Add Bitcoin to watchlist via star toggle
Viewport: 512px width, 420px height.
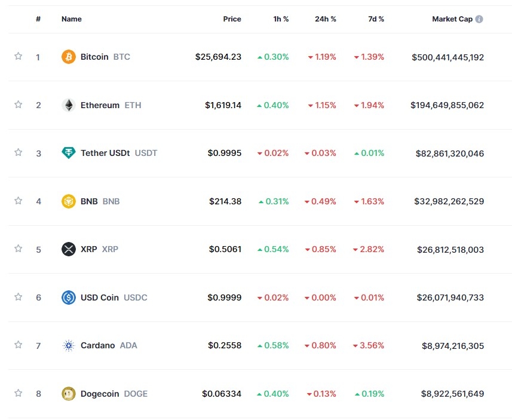[x=18, y=57]
